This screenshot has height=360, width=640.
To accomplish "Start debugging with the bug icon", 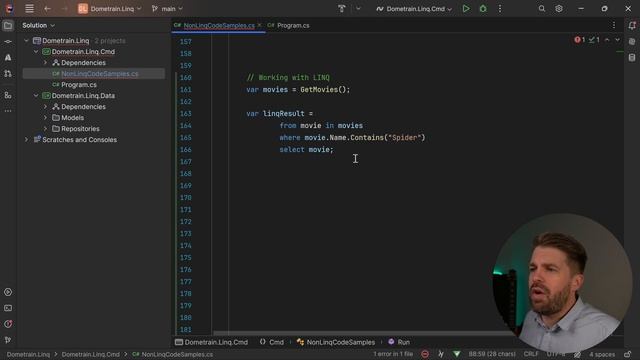I will click(483, 9).
